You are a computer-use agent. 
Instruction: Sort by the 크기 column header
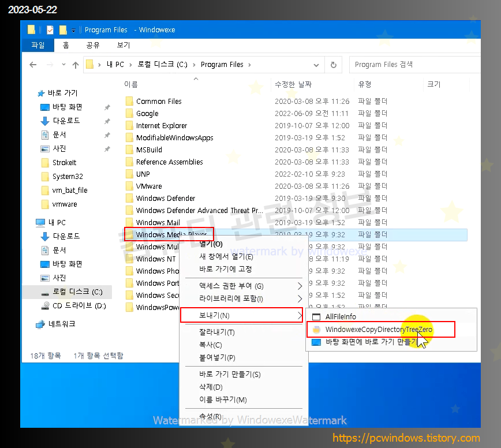433,84
